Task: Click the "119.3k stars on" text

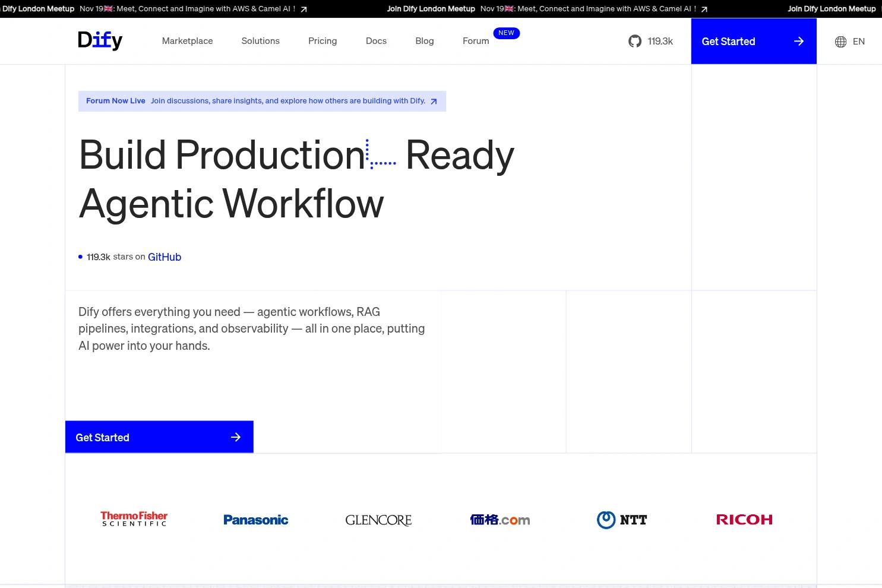Action: [x=116, y=257]
